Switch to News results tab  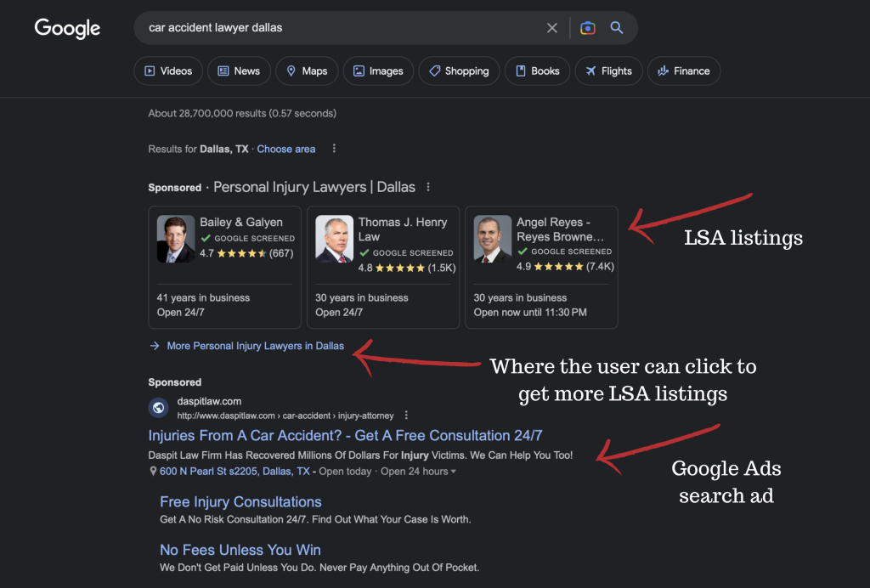239,71
